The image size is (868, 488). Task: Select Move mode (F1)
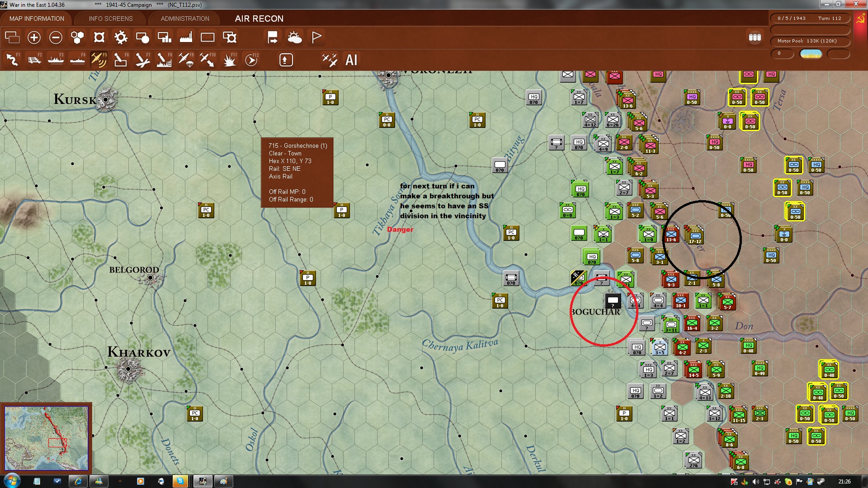12,60
